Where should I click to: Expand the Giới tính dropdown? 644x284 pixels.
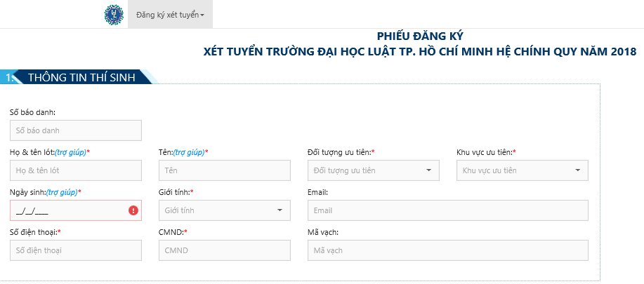(x=225, y=210)
